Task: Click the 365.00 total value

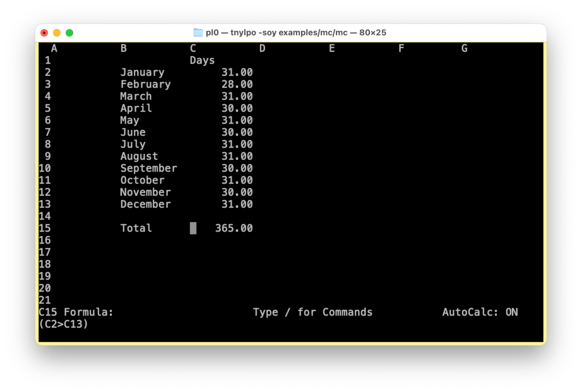Action: coord(234,228)
